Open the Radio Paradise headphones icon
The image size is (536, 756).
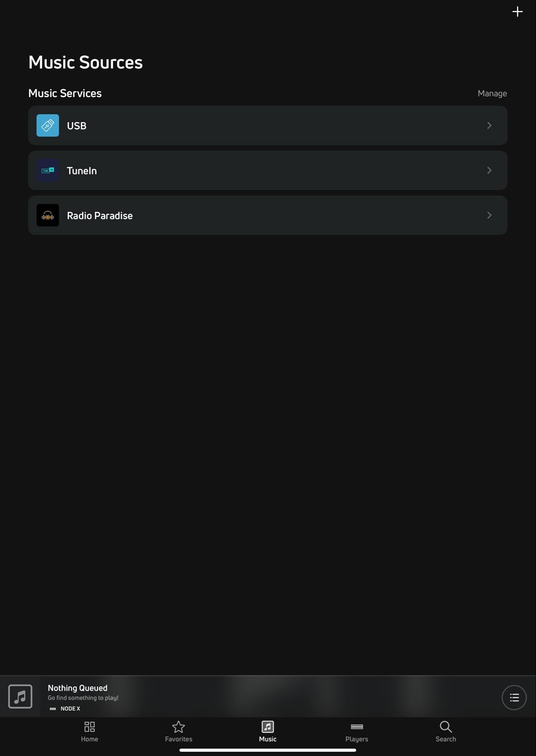click(48, 215)
